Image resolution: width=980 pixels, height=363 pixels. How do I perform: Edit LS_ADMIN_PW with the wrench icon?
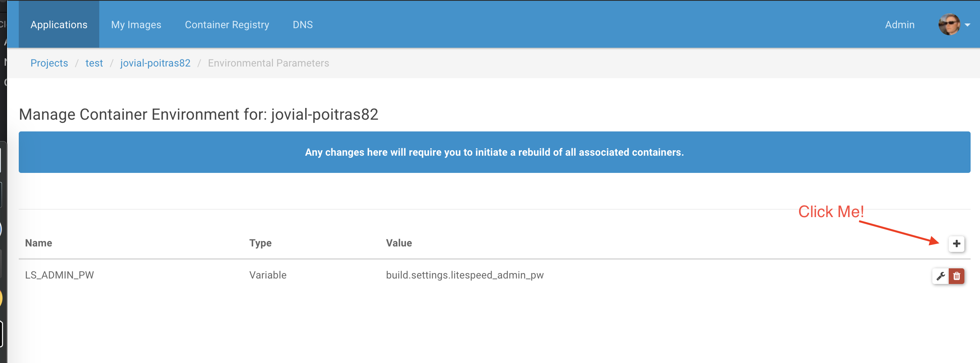(x=941, y=276)
